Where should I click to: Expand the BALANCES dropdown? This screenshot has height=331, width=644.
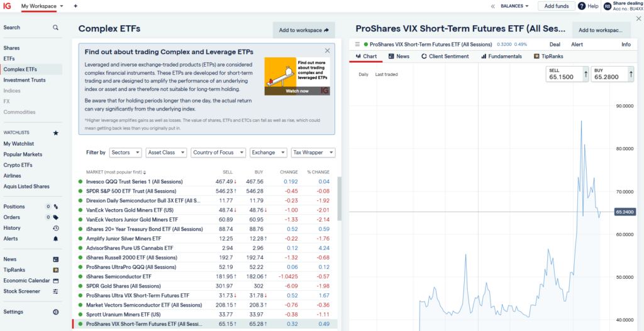(514, 6)
